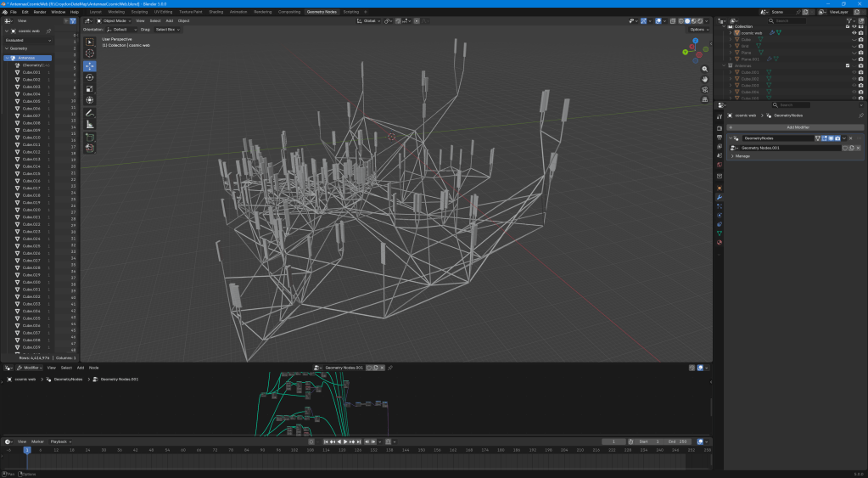Activate the Scale tool
868x478 pixels.
point(90,88)
